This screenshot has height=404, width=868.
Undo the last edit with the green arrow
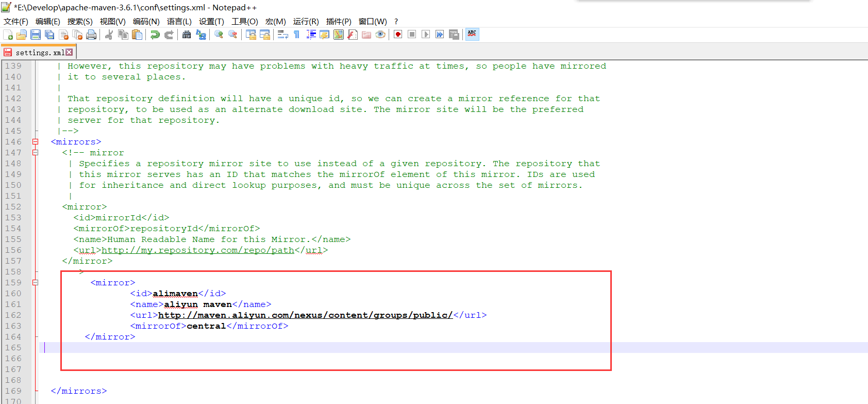click(155, 35)
